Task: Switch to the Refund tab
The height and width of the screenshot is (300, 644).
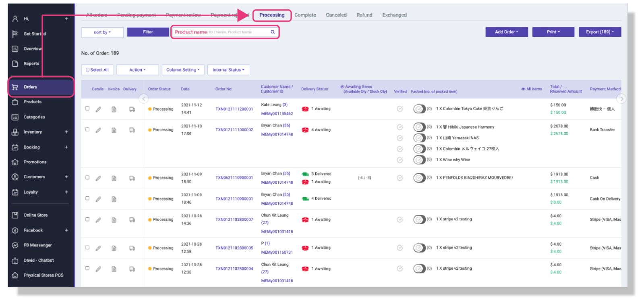Action: [364, 15]
